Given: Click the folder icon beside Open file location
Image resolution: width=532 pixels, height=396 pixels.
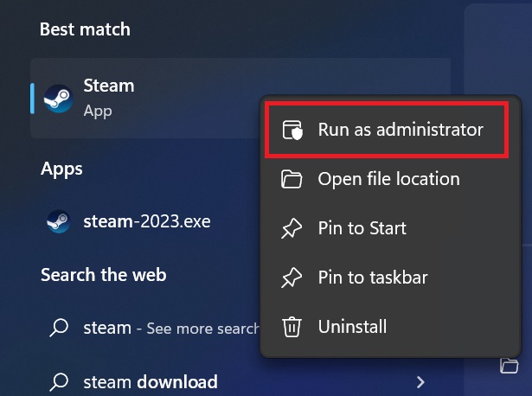Looking at the screenshot, I should pos(292,179).
